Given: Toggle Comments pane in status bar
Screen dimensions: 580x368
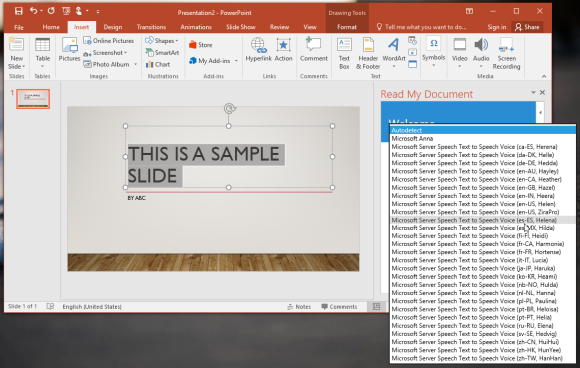Looking at the screenshot, I should pos(339,307).
